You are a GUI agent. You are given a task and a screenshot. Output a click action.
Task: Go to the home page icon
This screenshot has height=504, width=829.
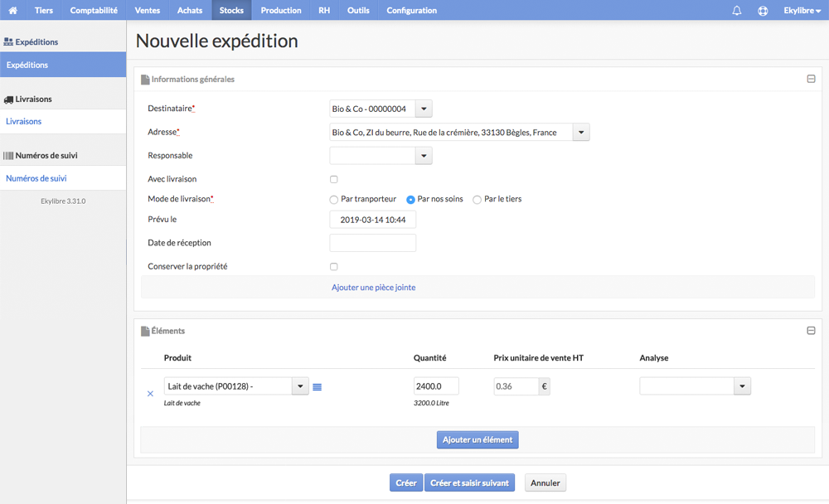pyautogui.click(x=12, y=10)
